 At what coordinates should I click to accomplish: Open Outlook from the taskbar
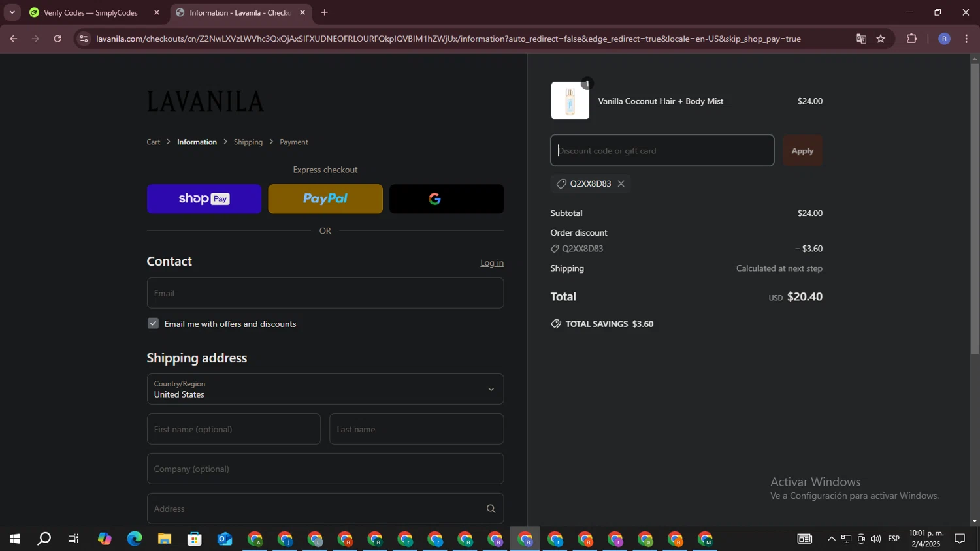pos(225,539)
